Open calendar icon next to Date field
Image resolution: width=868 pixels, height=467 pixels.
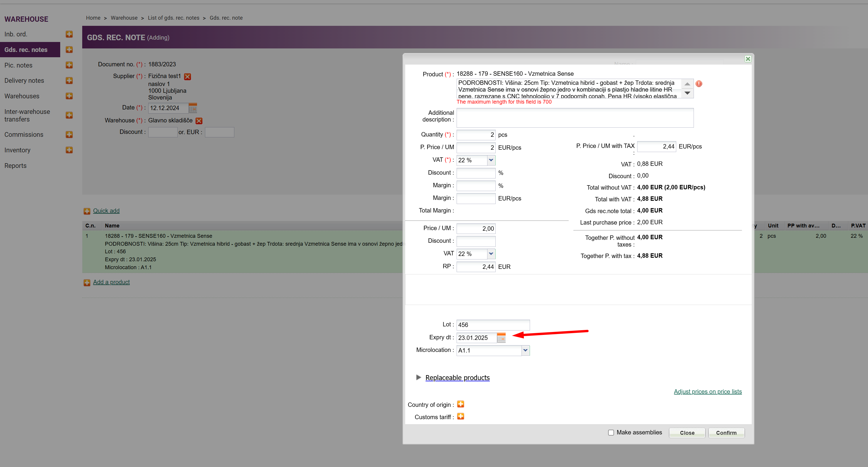(193, 108)
